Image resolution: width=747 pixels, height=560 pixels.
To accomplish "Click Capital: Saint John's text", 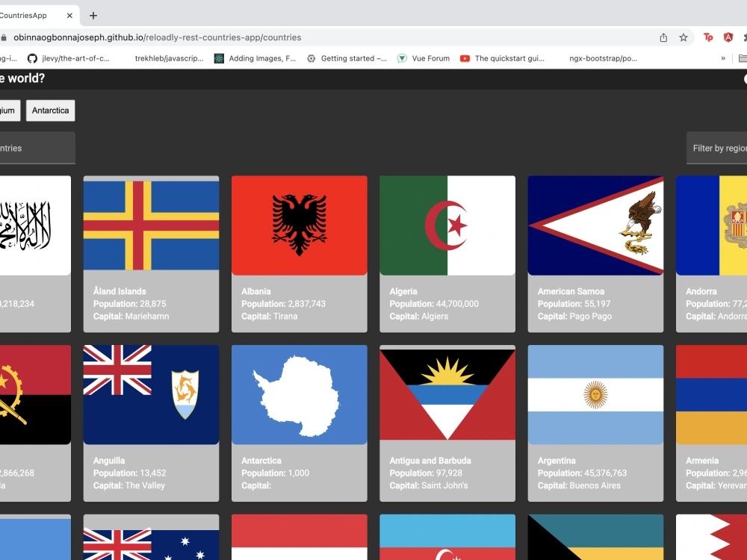I will point(429,486).
